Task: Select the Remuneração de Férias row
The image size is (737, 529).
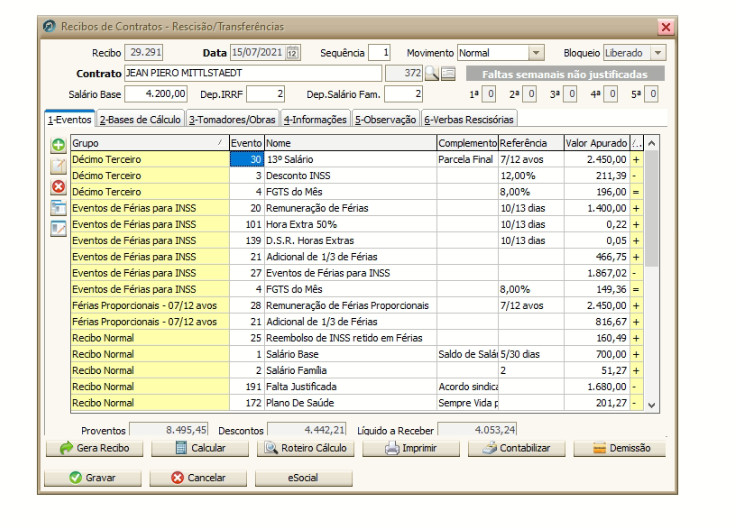Action: (x=357, y=208)
